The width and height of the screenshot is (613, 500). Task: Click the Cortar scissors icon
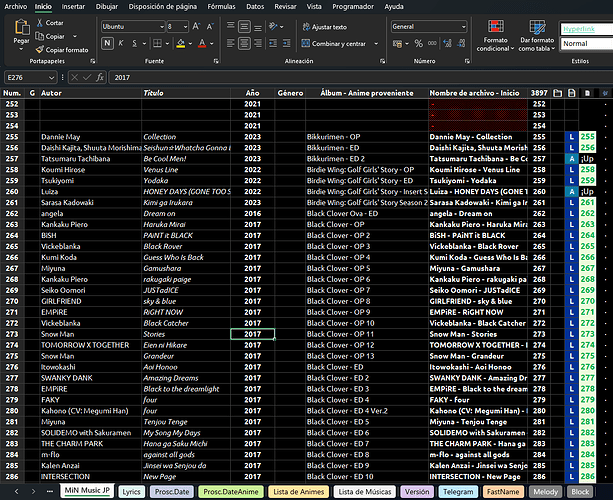(x=40, y=23)
